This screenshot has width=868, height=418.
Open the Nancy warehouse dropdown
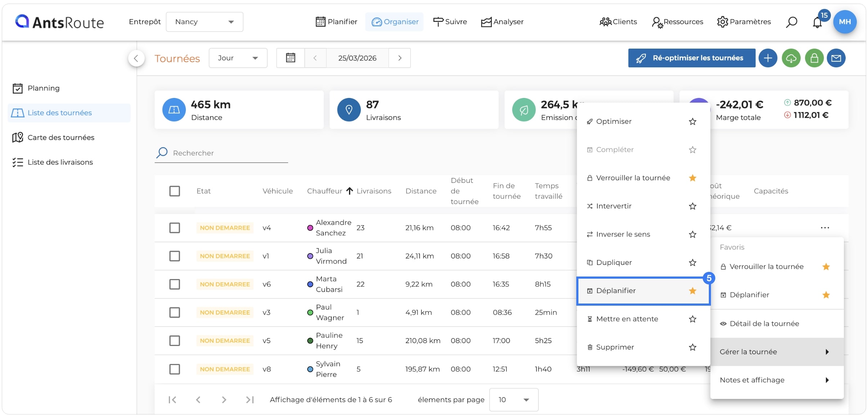click(204, 22)
